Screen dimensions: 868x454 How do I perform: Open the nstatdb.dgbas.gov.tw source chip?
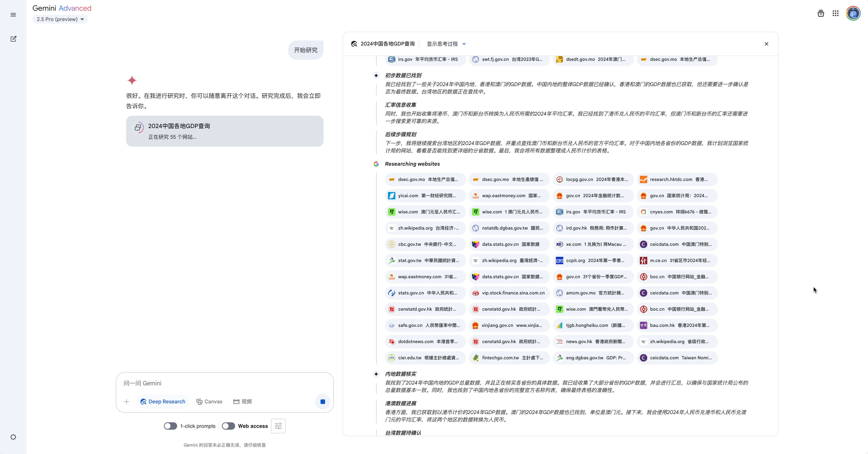tap(509, 228)
